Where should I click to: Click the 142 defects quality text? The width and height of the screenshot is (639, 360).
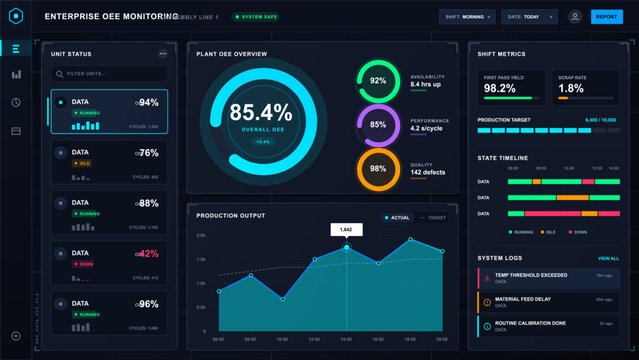[427, 172]
